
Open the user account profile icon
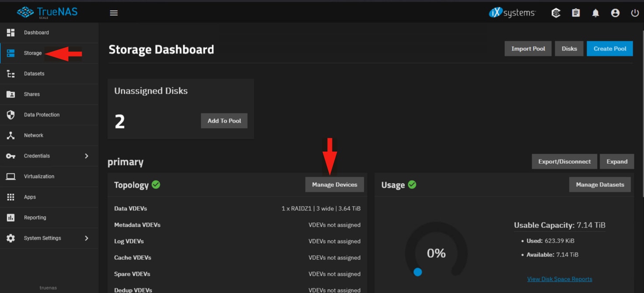[615, 13]
